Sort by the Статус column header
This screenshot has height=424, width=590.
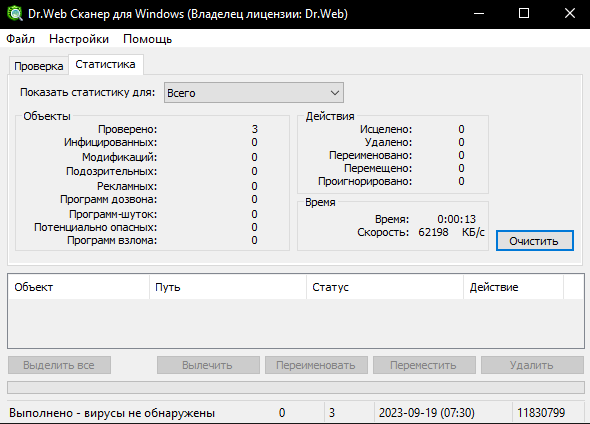pyautogui.click(x=385, y=287)
